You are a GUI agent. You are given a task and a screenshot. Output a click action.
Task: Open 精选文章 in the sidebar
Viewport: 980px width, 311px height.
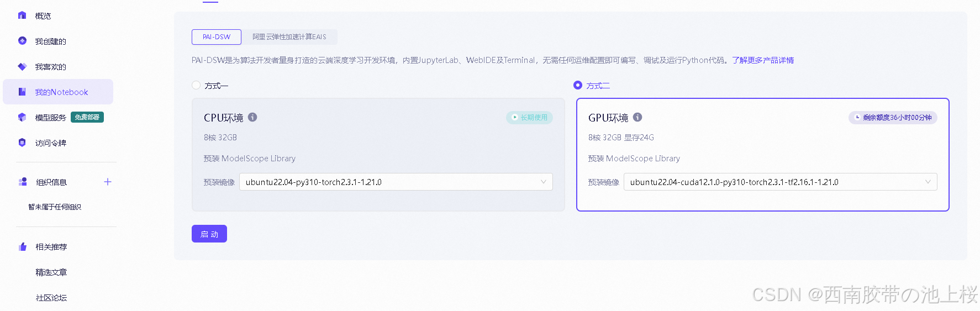51,272
